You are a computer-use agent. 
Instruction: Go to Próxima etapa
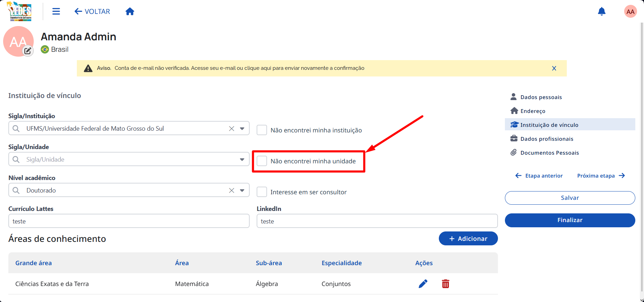pyautogui.click(x=601, y=176)
